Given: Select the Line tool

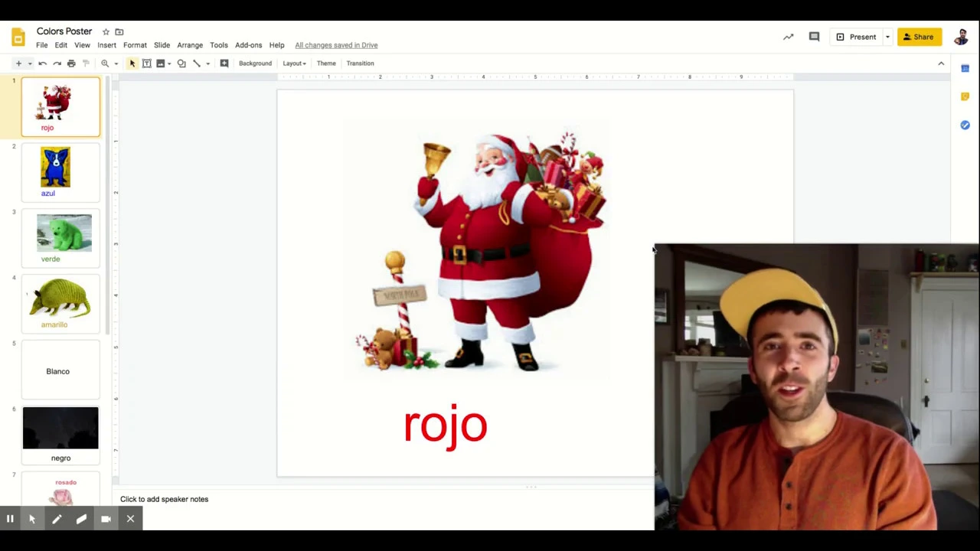Looking at the screenshot, I should (197, 64).
